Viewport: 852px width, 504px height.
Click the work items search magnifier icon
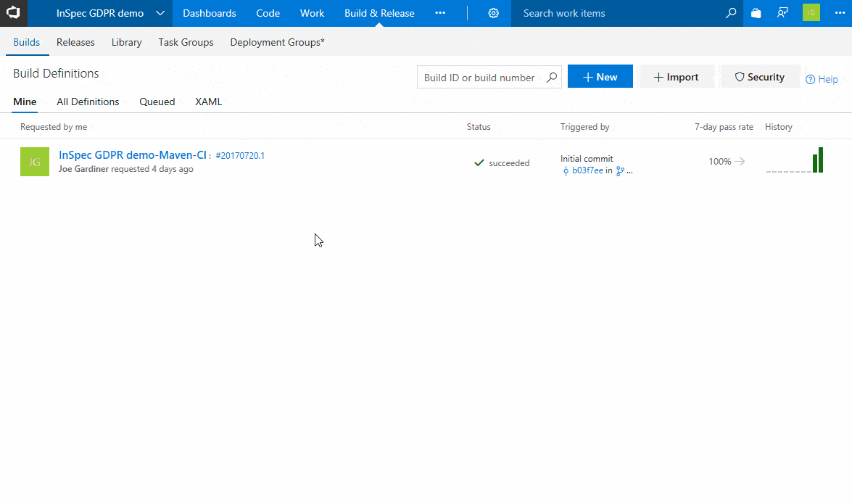731,13
